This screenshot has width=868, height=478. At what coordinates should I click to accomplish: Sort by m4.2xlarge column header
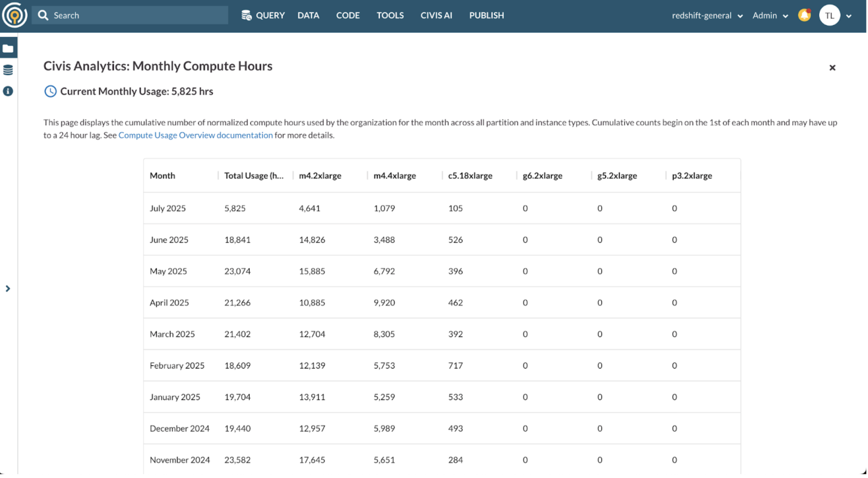click(x=320, y=176)
